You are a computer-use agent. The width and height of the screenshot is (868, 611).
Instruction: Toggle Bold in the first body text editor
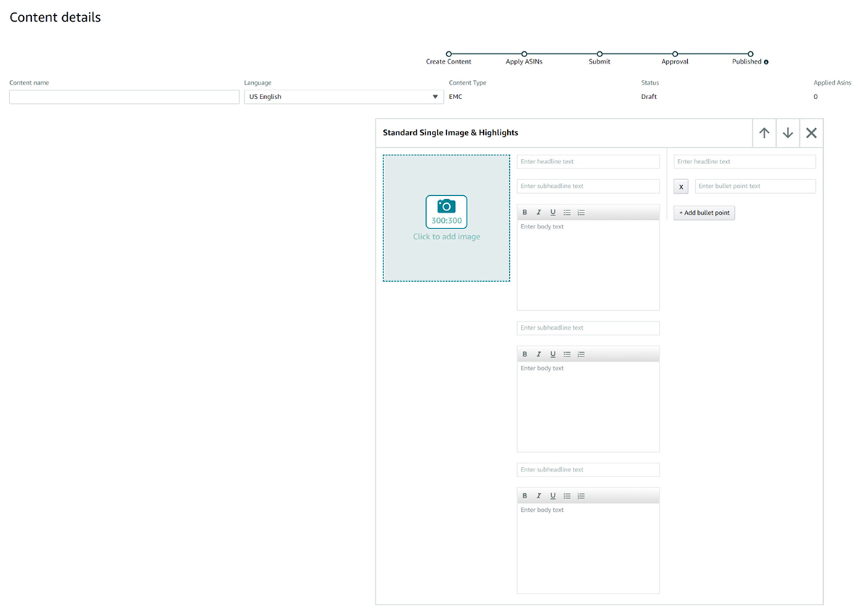click(x=525, y=213)
